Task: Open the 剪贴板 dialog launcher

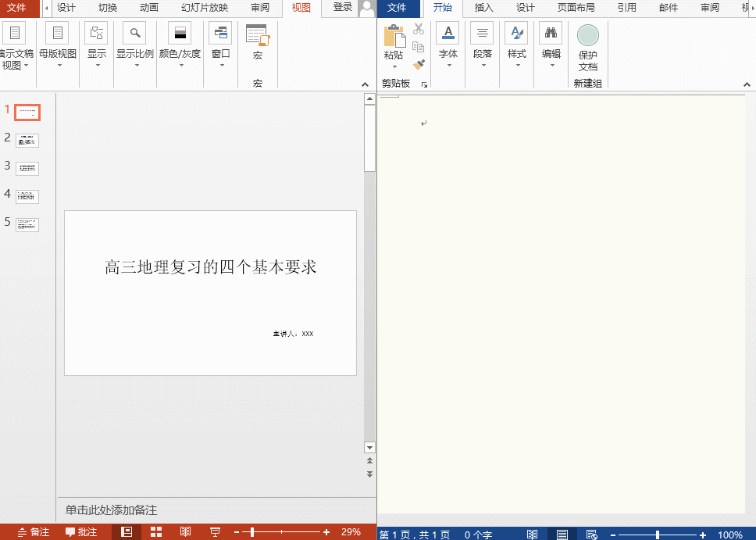Action: [424, 85]
